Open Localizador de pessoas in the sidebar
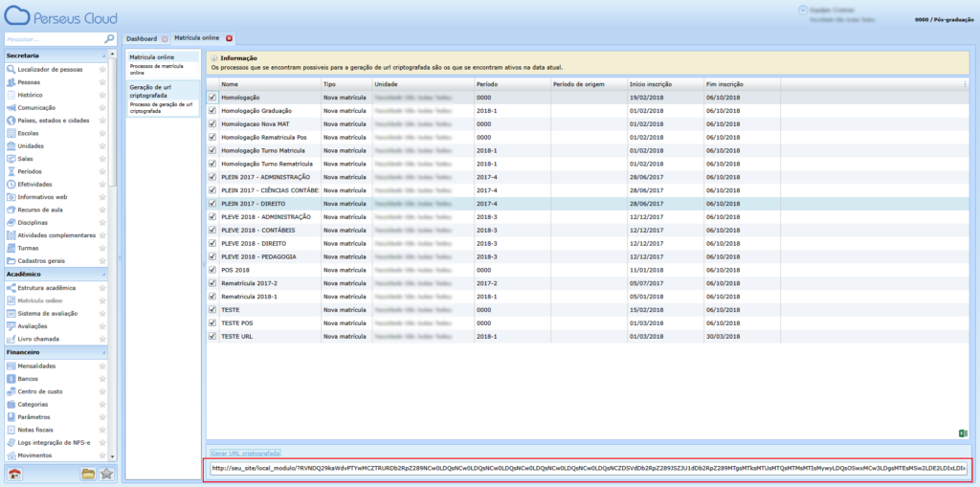 50,70
